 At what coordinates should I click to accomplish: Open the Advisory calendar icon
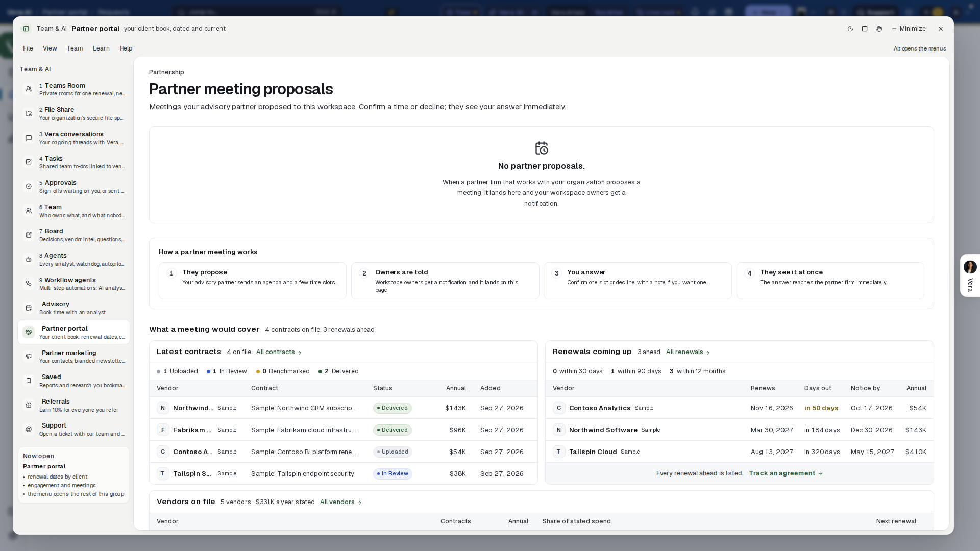coord(29,308)
